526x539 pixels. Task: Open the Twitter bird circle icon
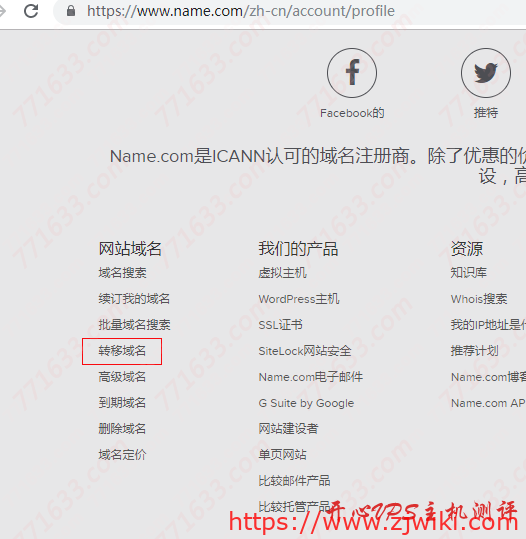point(486,73)
